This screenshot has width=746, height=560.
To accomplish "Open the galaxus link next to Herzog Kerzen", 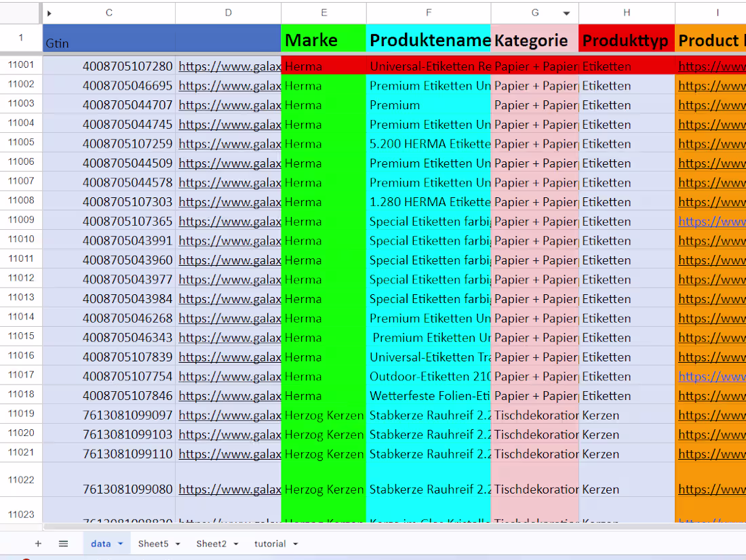I will [x=227, y=415].
